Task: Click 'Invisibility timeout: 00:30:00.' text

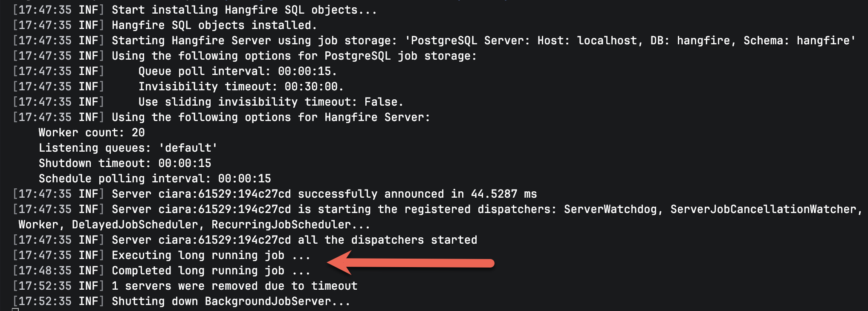Action: pos(241,86)
